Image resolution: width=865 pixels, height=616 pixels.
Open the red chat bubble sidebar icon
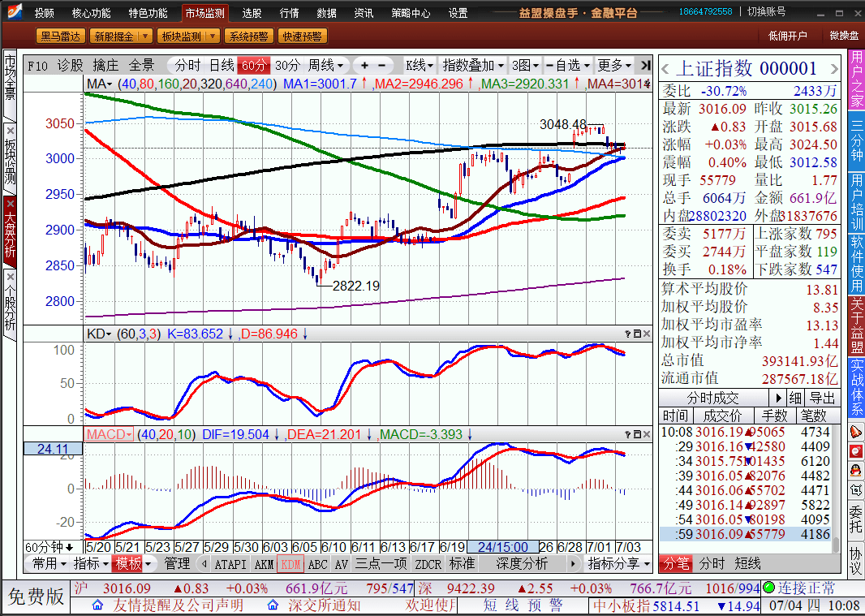click(x=856, y=451)
